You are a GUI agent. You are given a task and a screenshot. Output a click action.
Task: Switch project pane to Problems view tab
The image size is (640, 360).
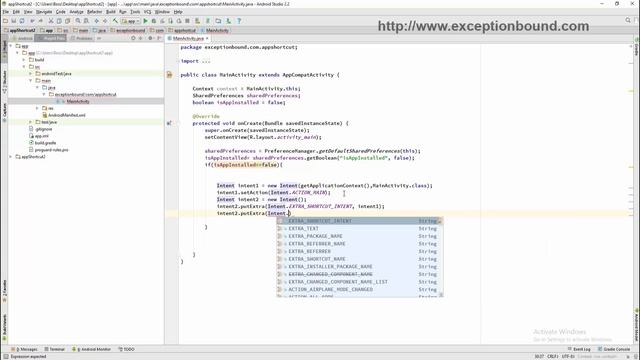coord(82,38)
